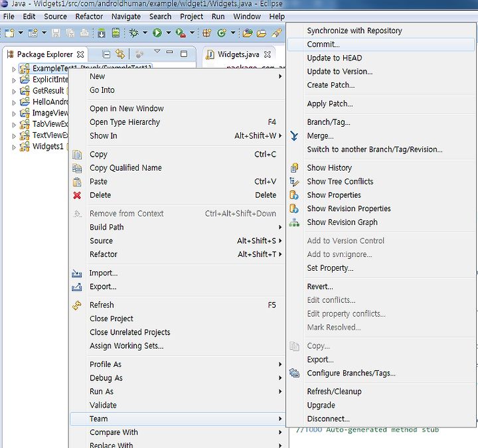Click the Search flashlight toolbar icon
Image resolution: width=478 pixels, height=448 pixels.
coord(276,33)
